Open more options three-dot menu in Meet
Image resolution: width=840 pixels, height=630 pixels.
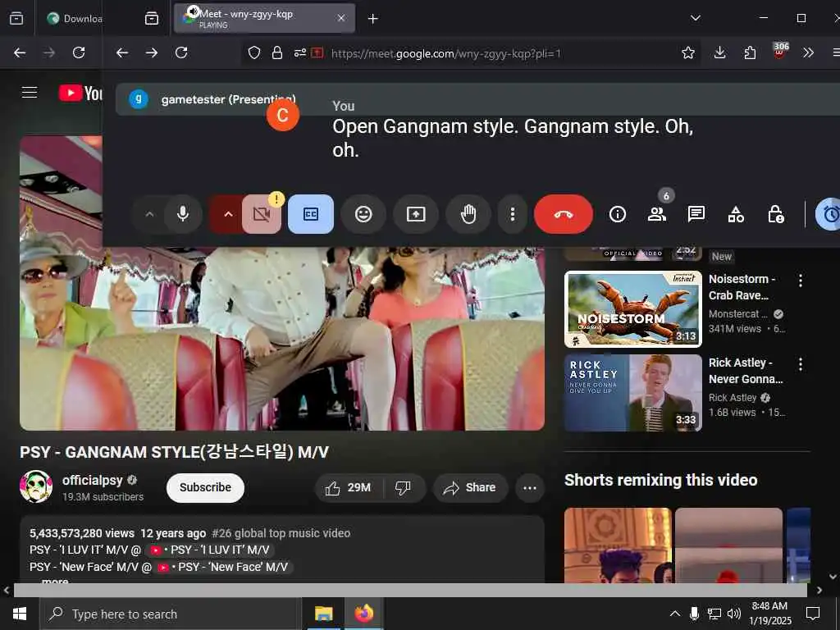coord(513,214)
